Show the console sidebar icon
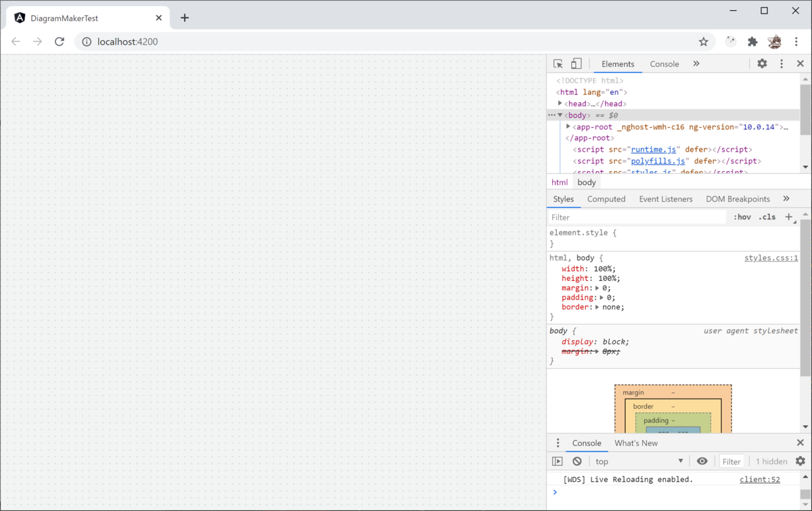 (558, 462)
